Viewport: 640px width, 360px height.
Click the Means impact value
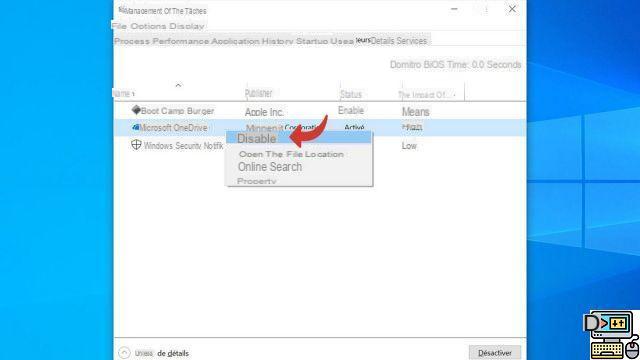pos(416,111)
